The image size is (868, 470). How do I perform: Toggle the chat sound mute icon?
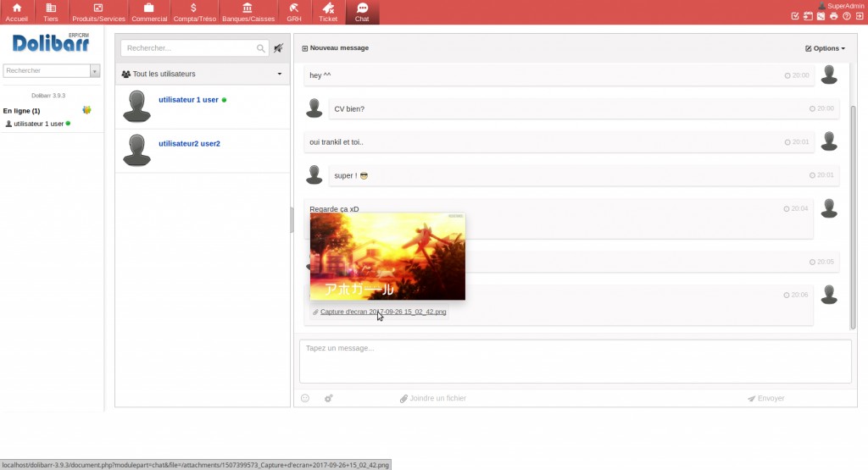[278, 48]
